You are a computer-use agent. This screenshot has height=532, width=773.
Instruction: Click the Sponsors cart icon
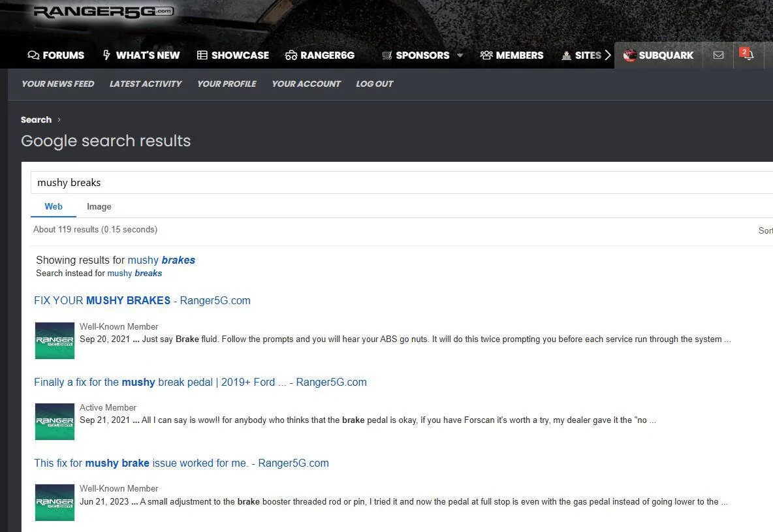[387, 55]
